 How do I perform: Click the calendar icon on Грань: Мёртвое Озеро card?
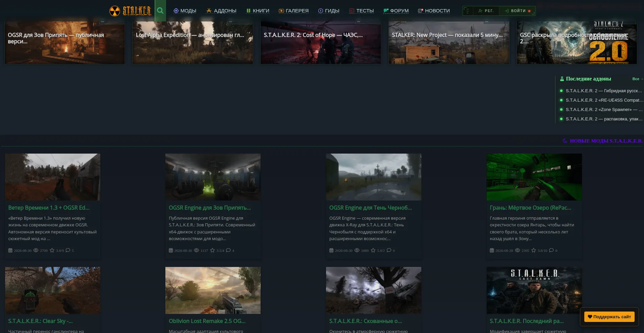pos(492,250)
